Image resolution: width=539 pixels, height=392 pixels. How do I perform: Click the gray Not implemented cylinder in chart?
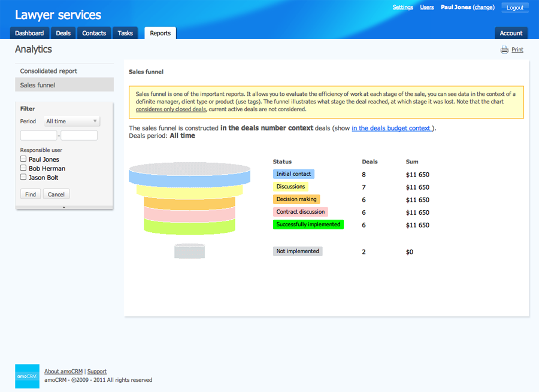(x=190, y=251)
